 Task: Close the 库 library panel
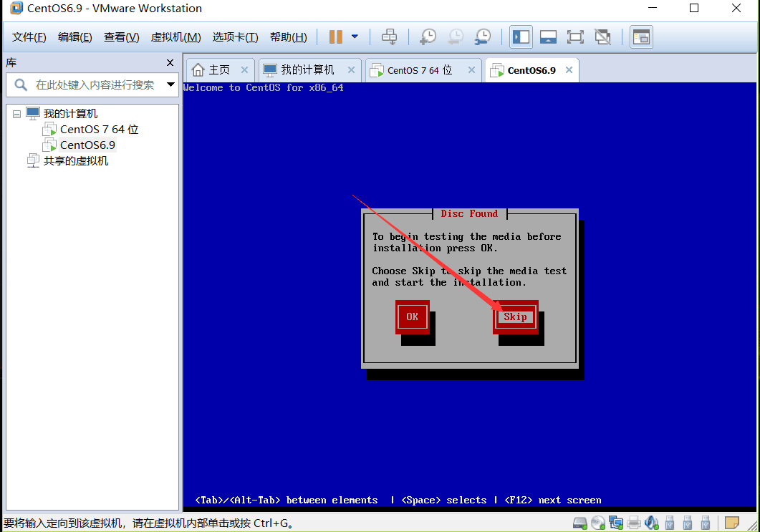pyautogui.click(x=170, y=62)
